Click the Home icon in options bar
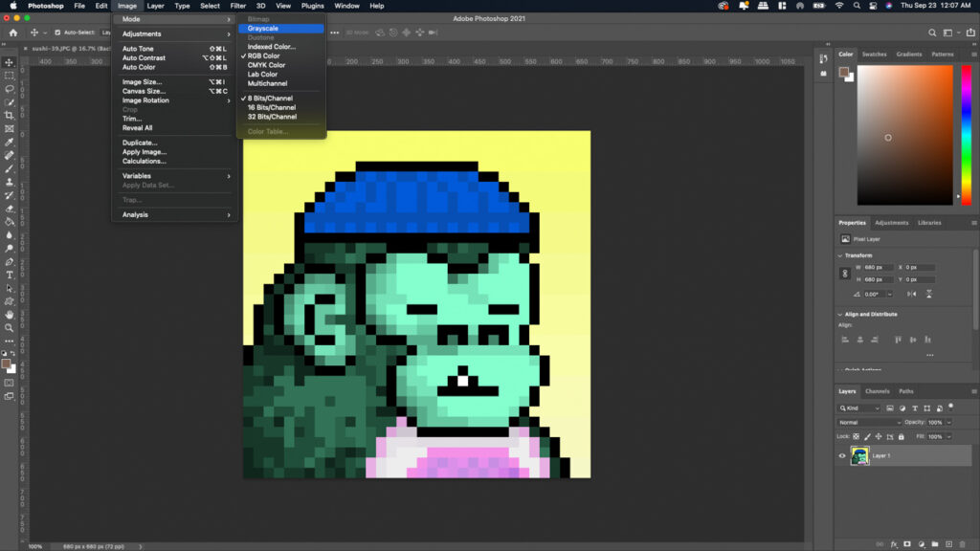The width and height of the screenshot is (980, 551). coord(13,33)
